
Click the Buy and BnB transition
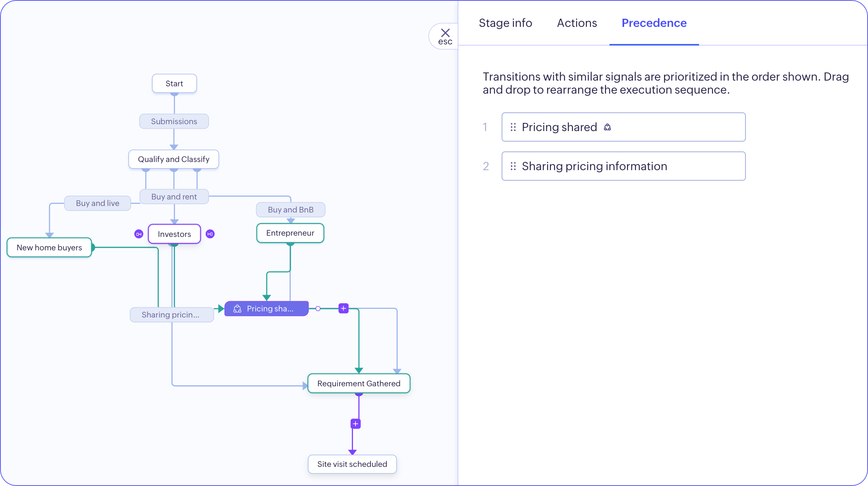click(x=290, y=210)
